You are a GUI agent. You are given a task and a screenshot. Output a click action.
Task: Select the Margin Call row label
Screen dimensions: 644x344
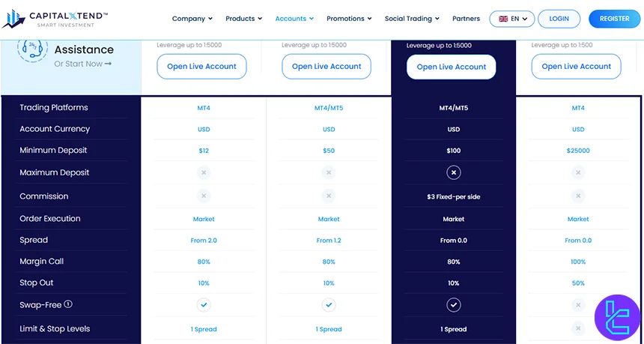(41, 261)
